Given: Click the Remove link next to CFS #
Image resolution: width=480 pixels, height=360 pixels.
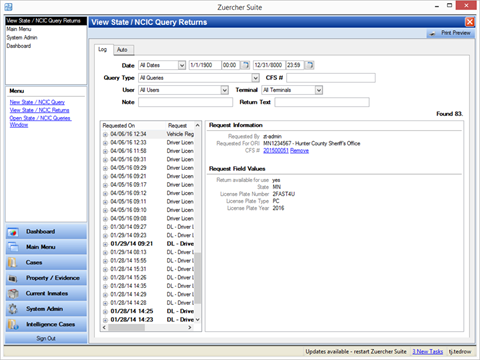Looking at the screenshot, I should tap(299, 151).
